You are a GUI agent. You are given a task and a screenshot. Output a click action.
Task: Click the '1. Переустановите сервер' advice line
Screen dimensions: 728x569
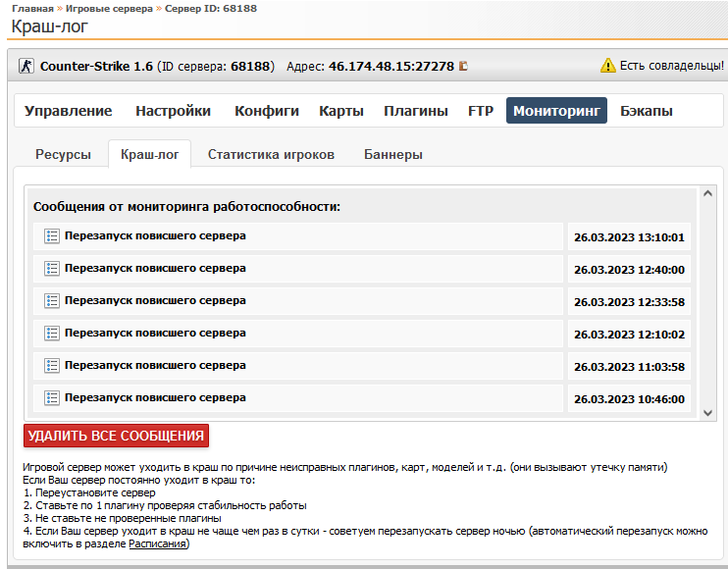pyautogui.click(x=89, y=492)
